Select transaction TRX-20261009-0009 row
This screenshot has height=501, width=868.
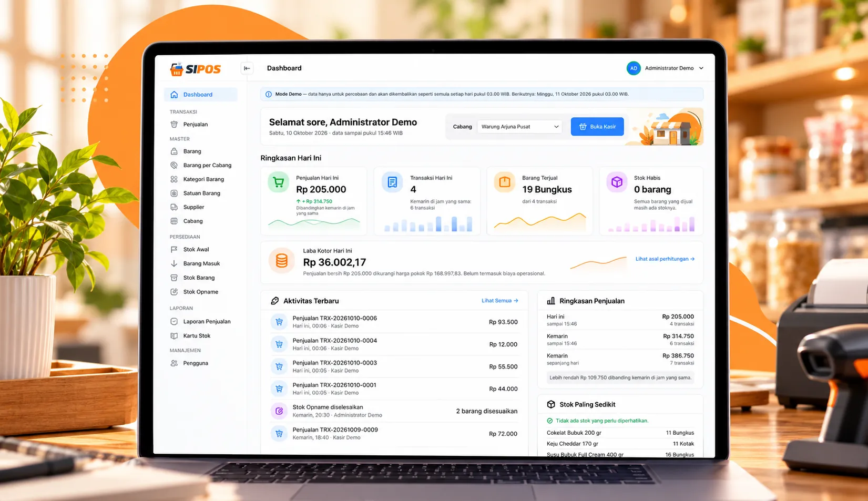coord(394,434)
